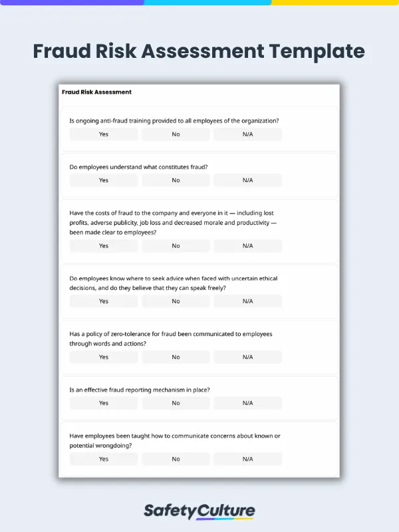
Task: Select No for ongoing anti-fraud training question
Action: click(176, 134)
